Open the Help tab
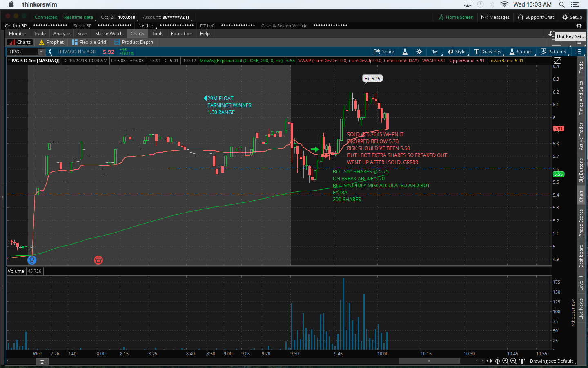Image resolution: width=588 pixels, height=368 pixels. click(x=205, y=34)
